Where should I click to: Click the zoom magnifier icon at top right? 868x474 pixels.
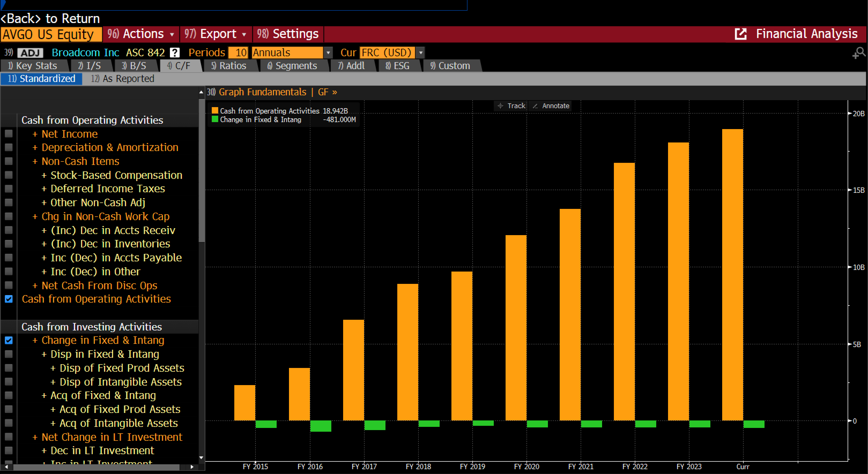859,53
